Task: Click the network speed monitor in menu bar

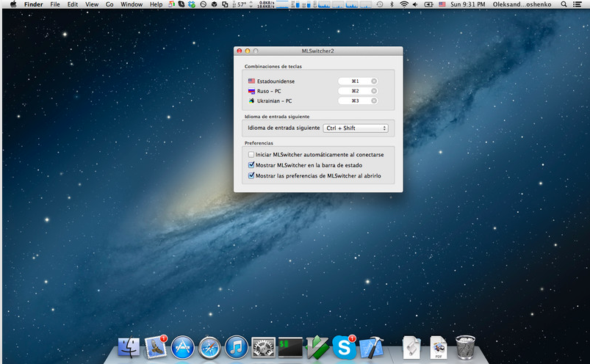Action: point(267,4)
